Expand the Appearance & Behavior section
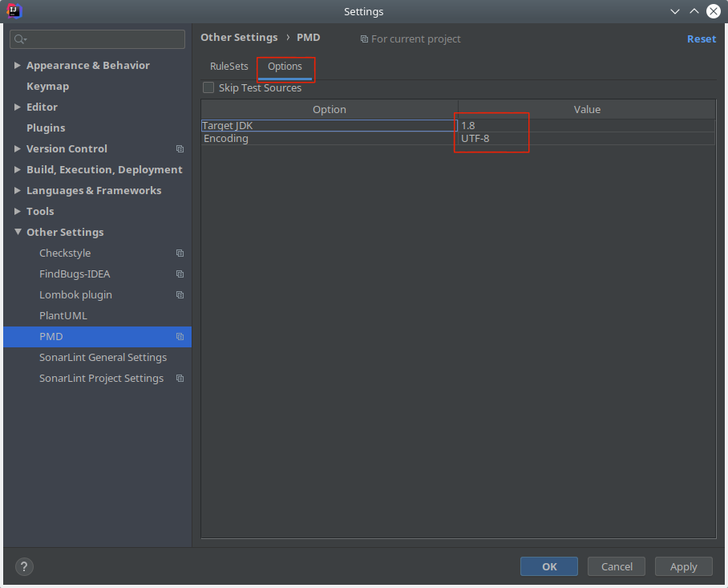728x588 pixels. [x=18, y=66]
